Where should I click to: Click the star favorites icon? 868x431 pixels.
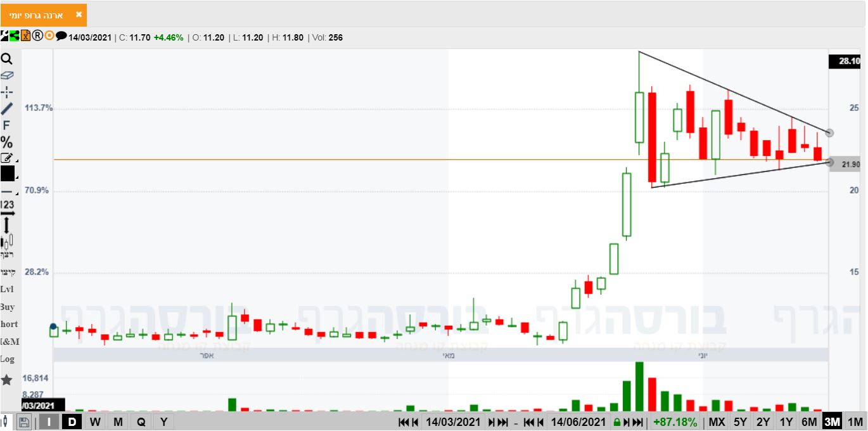[6, 380]
